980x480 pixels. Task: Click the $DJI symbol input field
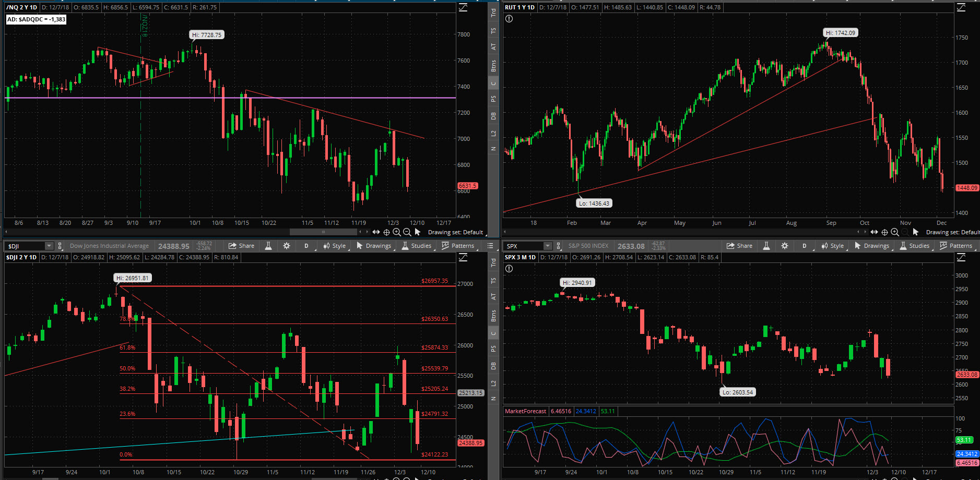(25, 246)
